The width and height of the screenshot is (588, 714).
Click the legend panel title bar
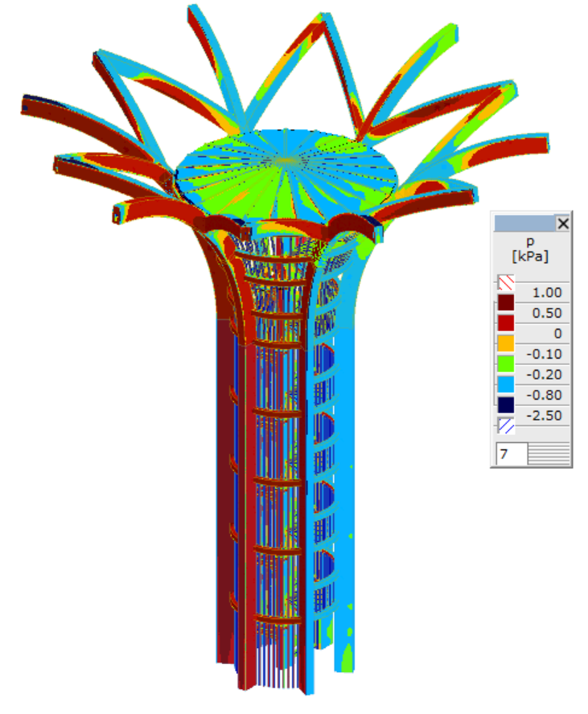[524, 224]
